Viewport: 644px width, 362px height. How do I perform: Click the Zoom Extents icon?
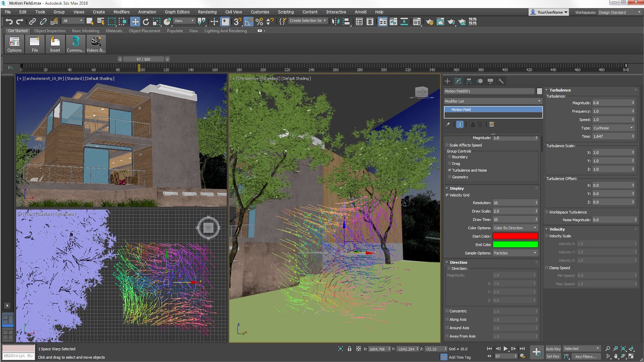point(623,348)
